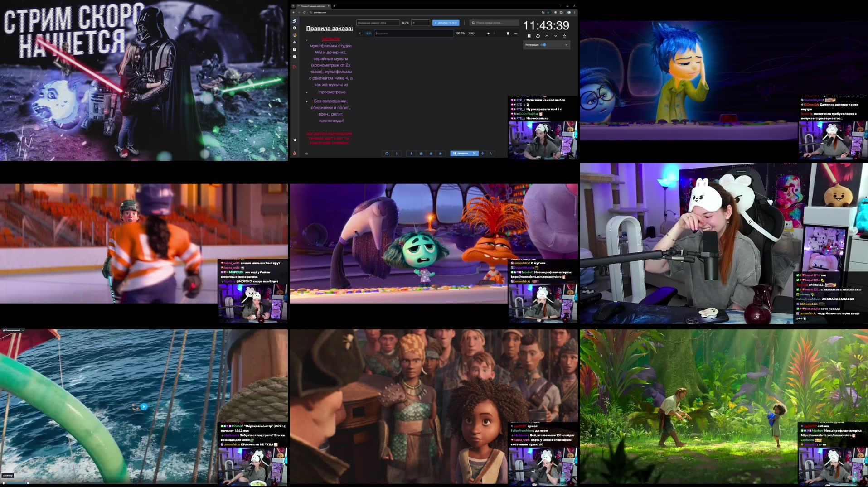The width and height of the screenshot is (868, 487).
Task: Reset the timer with circular arrow
Action: coord(538,36)
